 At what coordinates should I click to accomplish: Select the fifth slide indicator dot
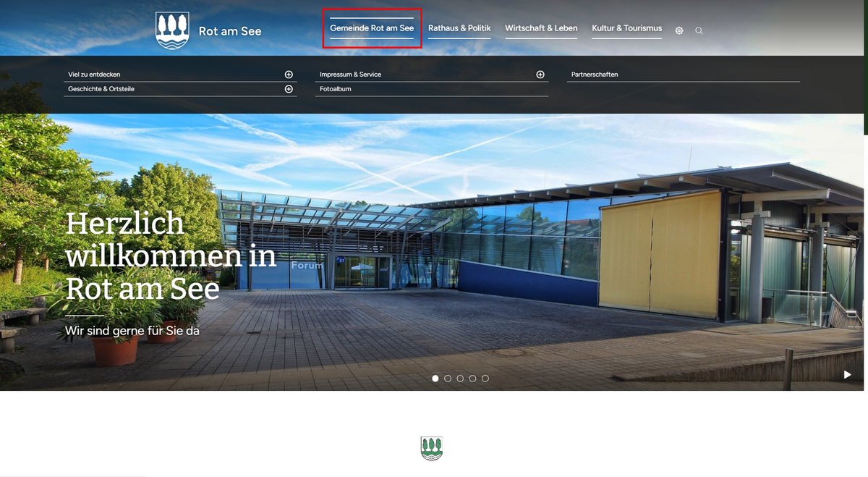[485, 379]
